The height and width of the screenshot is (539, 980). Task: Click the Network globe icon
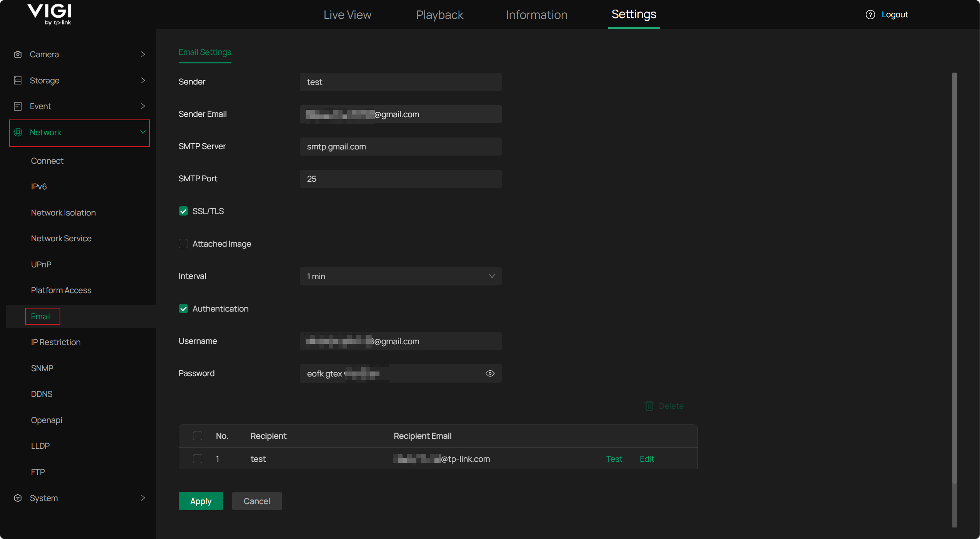(18, 132)
